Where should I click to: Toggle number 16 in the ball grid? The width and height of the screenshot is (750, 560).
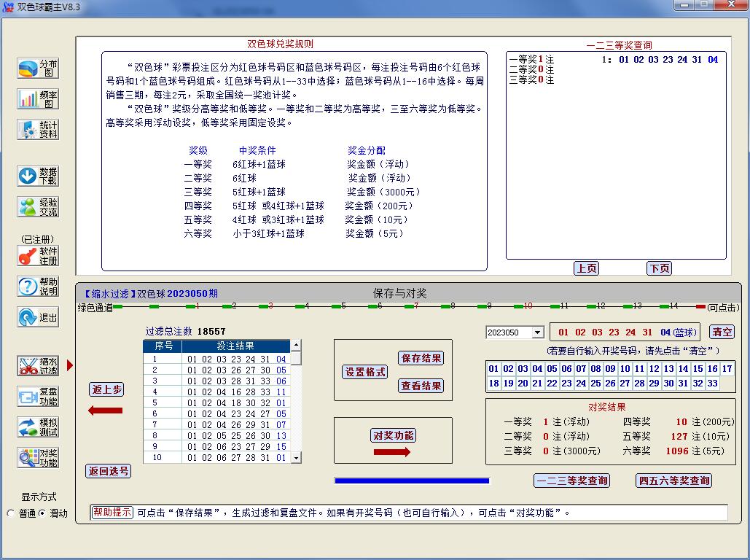tap(712, 369)
